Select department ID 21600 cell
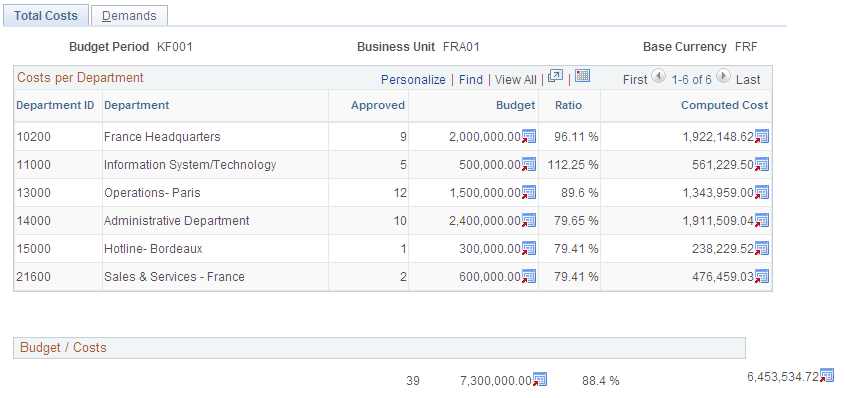 click(x=33, y=277)
